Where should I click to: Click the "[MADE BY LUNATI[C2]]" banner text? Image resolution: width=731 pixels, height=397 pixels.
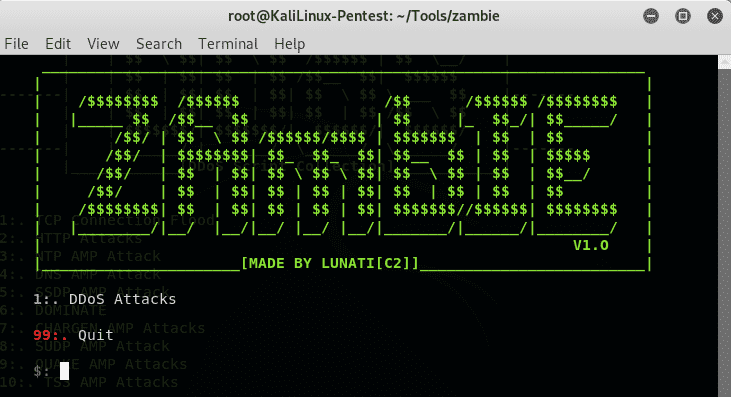click(x=330, y=263)
